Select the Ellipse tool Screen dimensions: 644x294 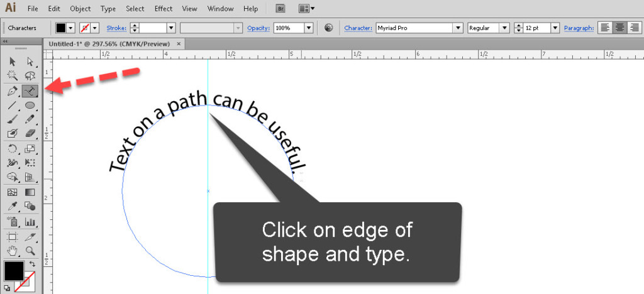point(30,106)
